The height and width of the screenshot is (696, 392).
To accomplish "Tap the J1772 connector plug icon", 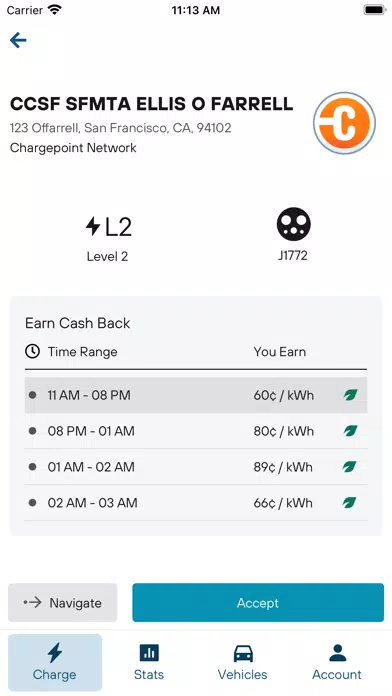I will pos(293,224).
